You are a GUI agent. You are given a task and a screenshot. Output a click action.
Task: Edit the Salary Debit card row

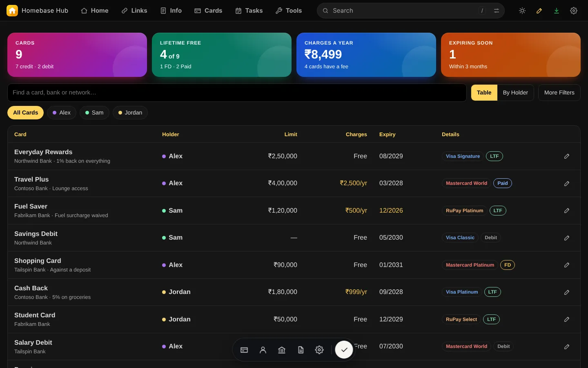coord(567,347)
